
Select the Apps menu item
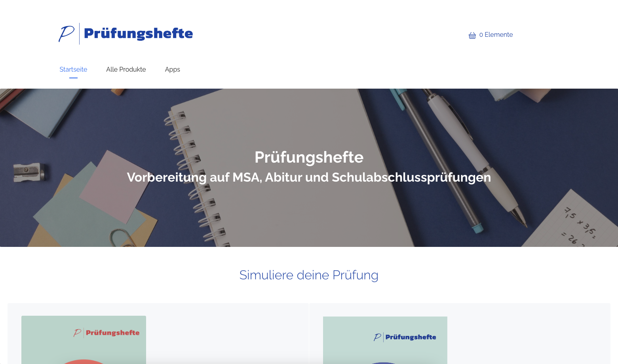(x=173, y=69)
